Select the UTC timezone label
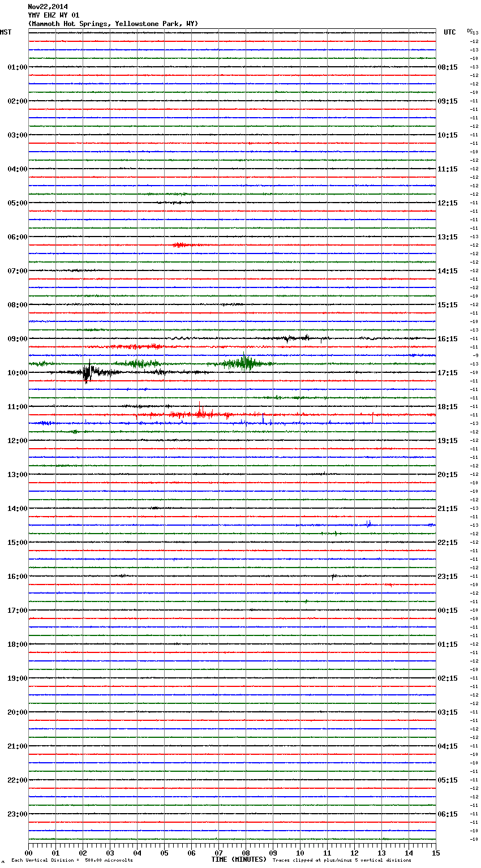 click(x=449, y=32)
